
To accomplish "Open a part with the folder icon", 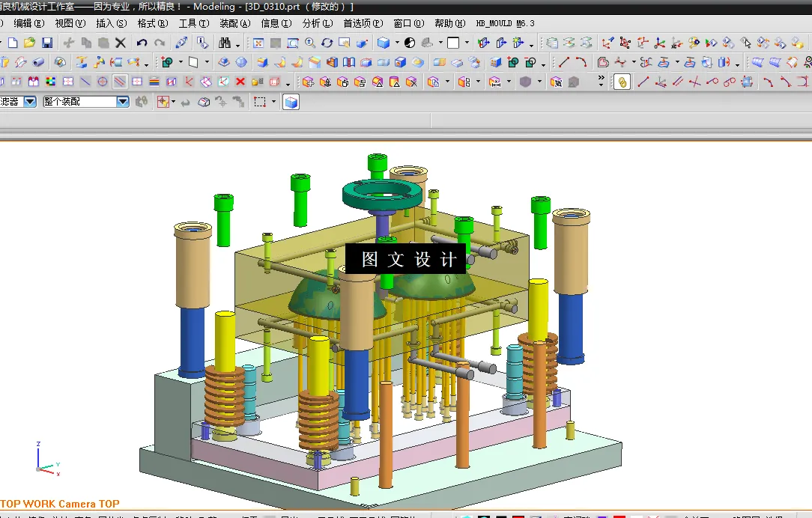I will click(29, 43).
